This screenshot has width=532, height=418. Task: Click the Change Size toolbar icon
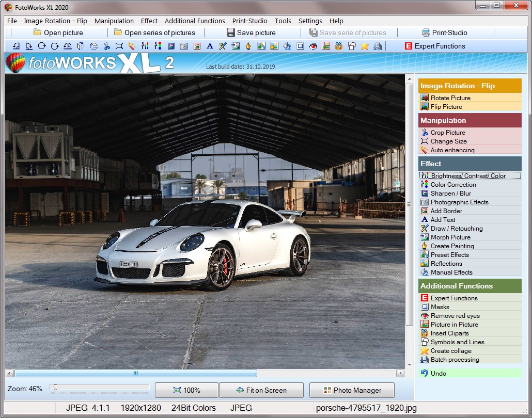pos(119,46)
